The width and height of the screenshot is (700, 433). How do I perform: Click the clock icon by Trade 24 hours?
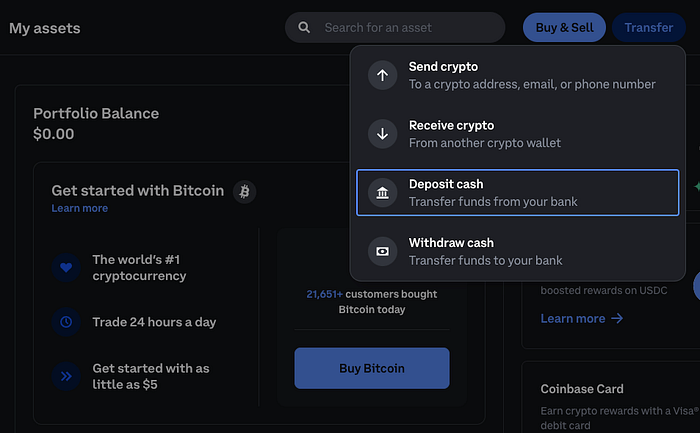click(66, 322)
